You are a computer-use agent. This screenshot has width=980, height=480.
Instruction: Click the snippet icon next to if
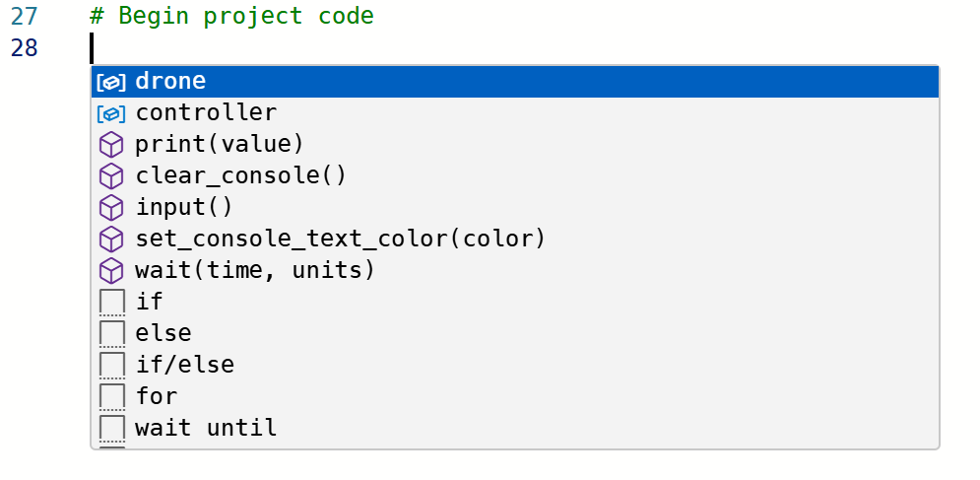[112, 303]
